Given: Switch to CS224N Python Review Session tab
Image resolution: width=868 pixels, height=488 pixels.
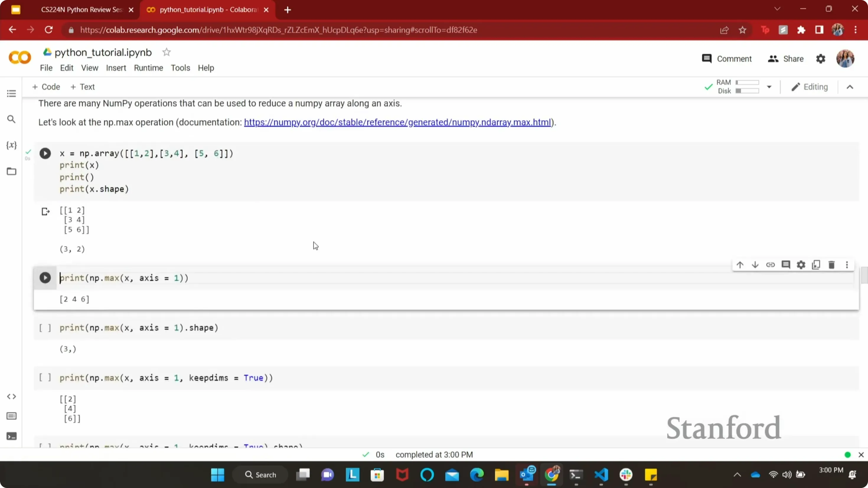Looking at the screenshot, I should point(81,10).
